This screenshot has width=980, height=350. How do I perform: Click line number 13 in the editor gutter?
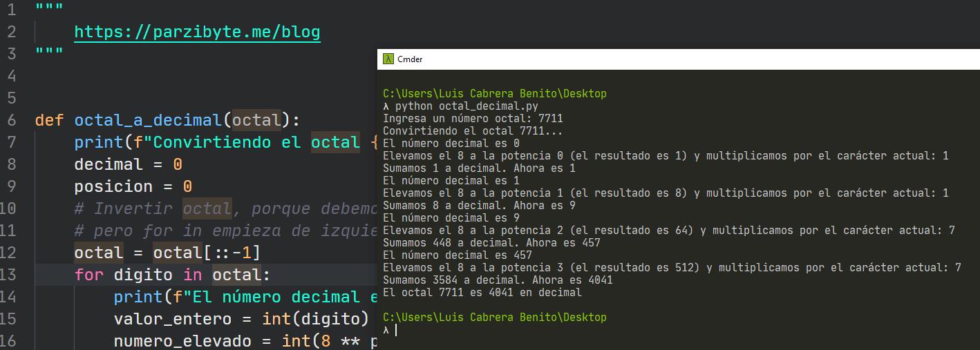point(8,275)
